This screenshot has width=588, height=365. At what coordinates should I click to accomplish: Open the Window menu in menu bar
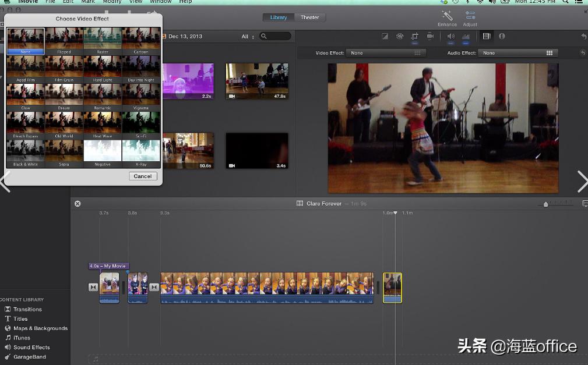point(160,2)
